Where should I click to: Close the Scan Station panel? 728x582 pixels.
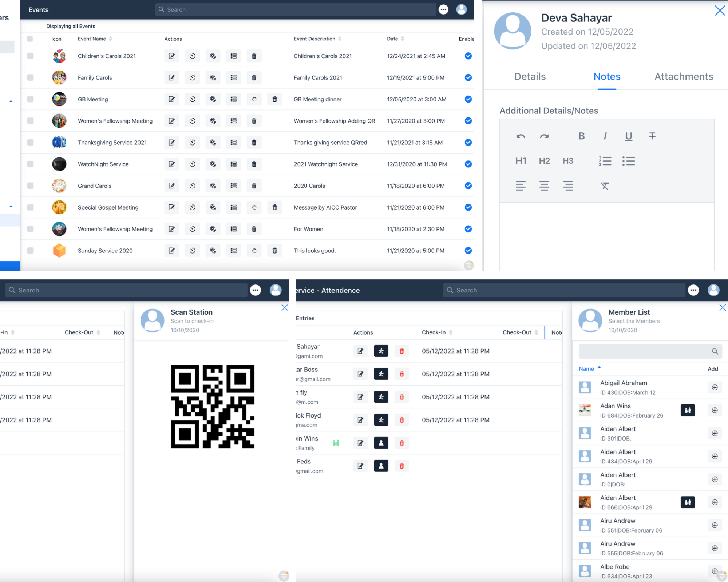click(x=285, y=308)
